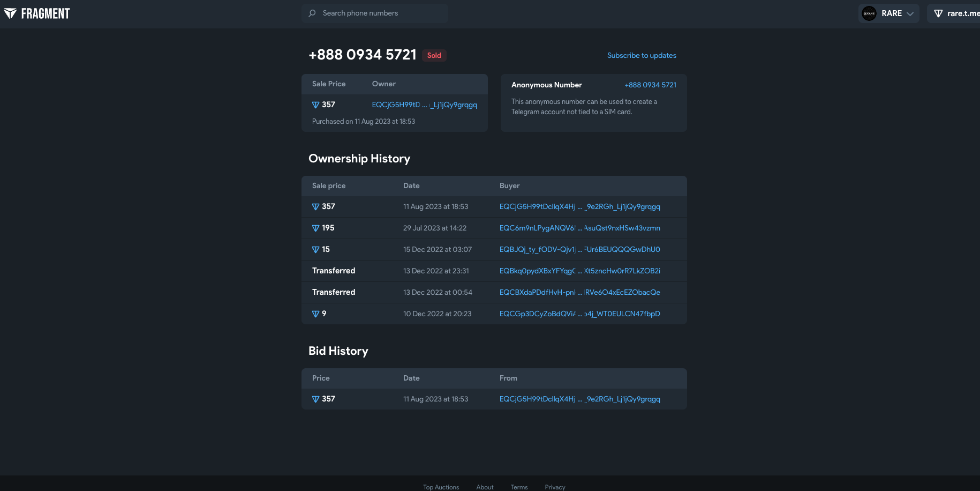Click 29 Jul 2023 at 14:22 date
The height and width of the screenshot is (491, 980).
[x=435, y=228]
